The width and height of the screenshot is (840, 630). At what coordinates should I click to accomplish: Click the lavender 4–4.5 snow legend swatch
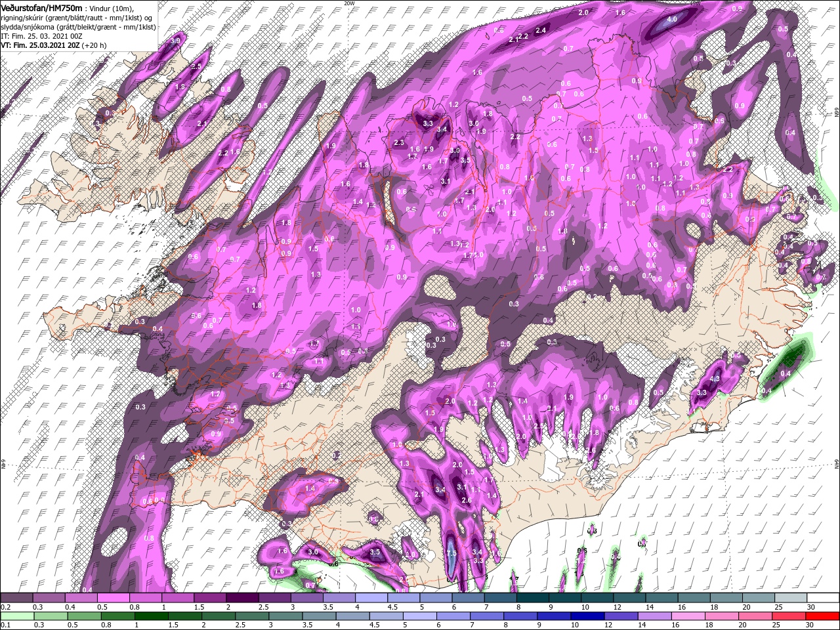click(371, 598)
